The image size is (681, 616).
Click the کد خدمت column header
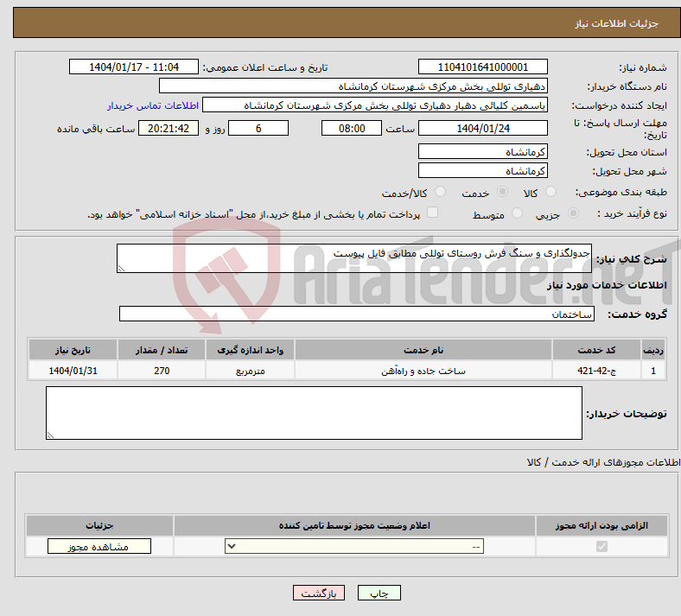(x=597, y=350)
